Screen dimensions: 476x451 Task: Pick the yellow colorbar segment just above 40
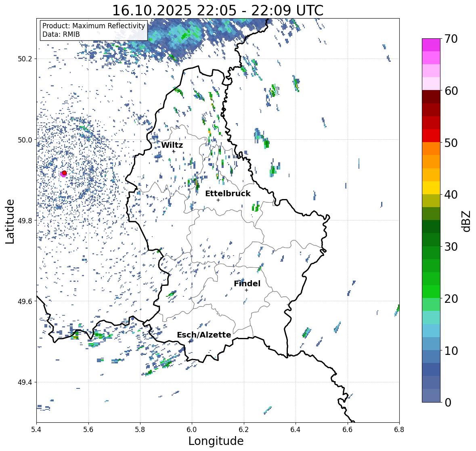point(431,188)
